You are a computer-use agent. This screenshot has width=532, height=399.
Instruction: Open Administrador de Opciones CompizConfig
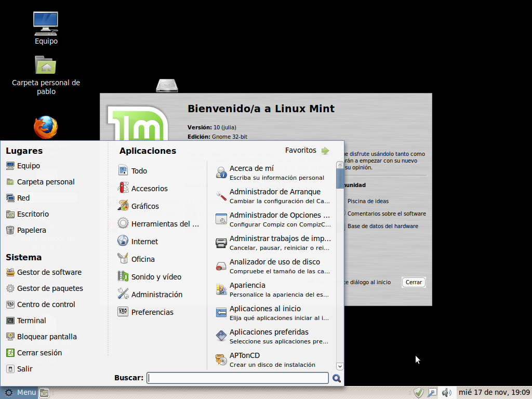273,220
